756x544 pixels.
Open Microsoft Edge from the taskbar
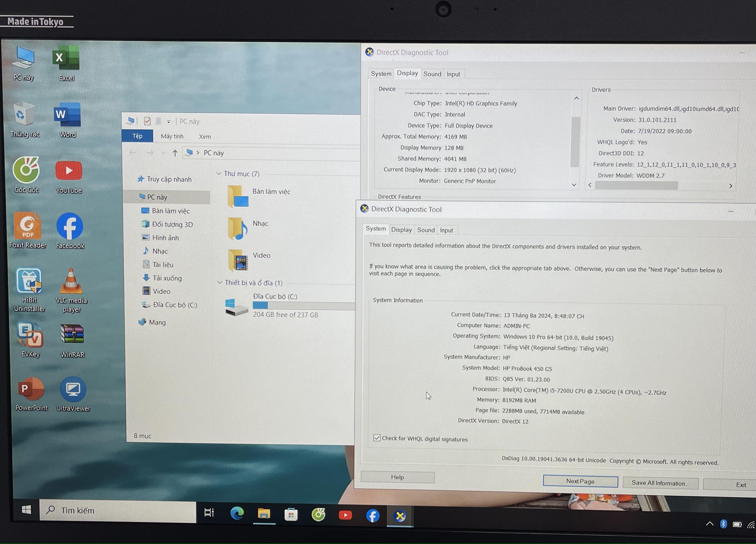pos(237,513)
